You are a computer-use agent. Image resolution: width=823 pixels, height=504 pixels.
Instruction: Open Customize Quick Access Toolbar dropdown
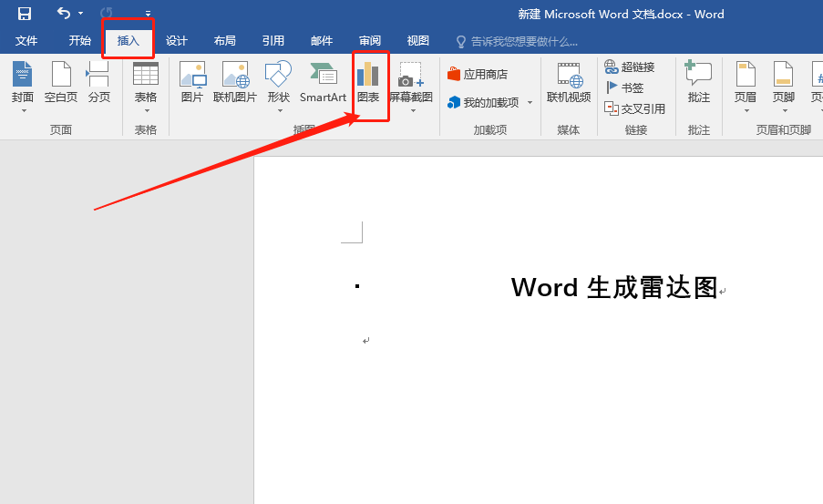tap(148, 14)
